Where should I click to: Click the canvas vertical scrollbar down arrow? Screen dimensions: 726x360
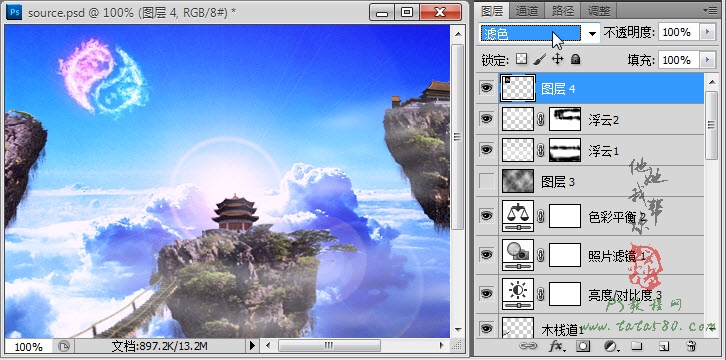click(457, 330)
